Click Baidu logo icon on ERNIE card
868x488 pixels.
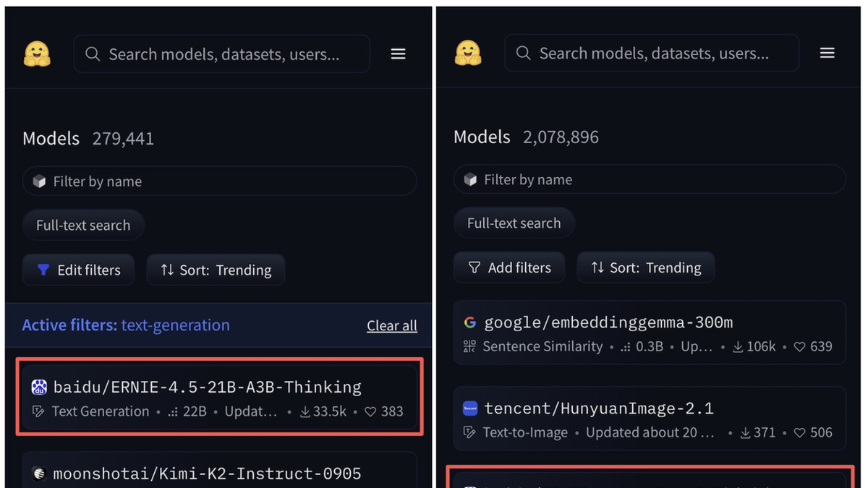pos(39,388)
